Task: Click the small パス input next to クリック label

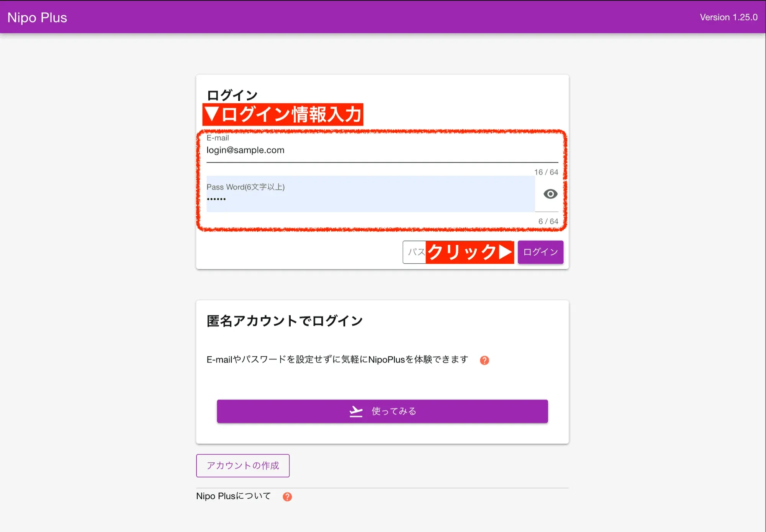Action: tap(414, 252)
